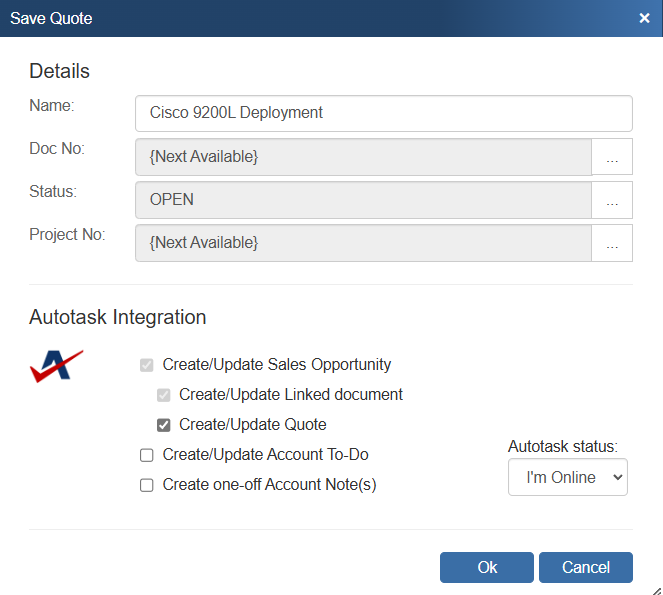
Task: Enable Create one-off Account Note(s) checkbox
Action: point(147,485)
